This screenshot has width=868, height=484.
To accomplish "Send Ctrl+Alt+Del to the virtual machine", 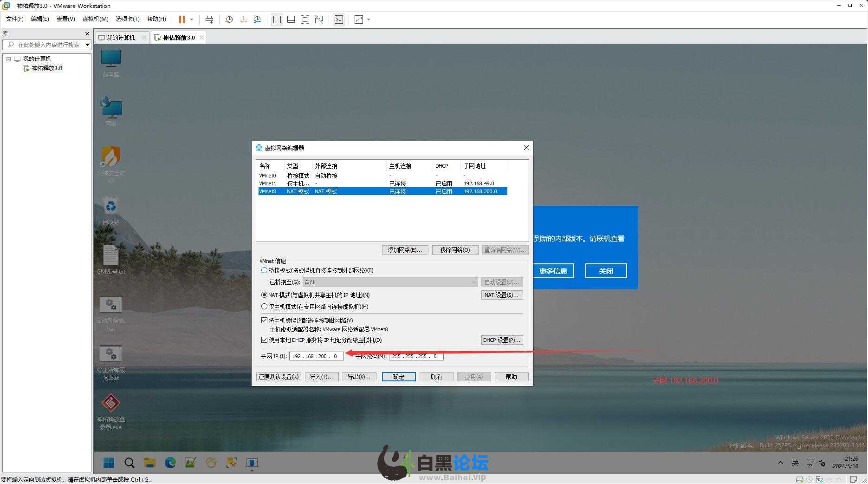I will 209,20.
